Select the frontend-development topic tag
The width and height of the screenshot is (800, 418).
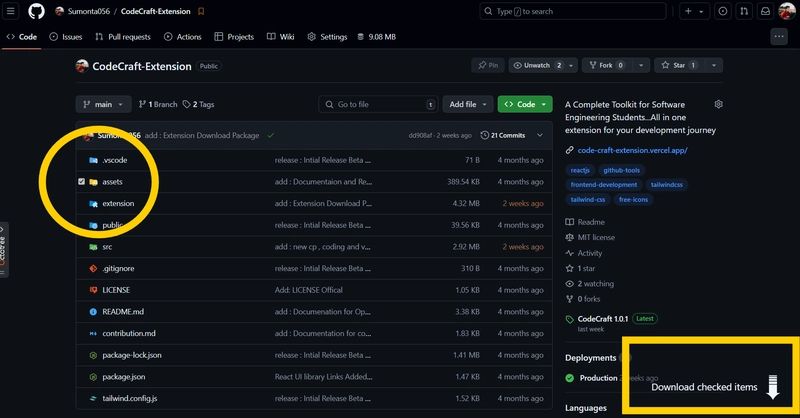click(604, 185)
